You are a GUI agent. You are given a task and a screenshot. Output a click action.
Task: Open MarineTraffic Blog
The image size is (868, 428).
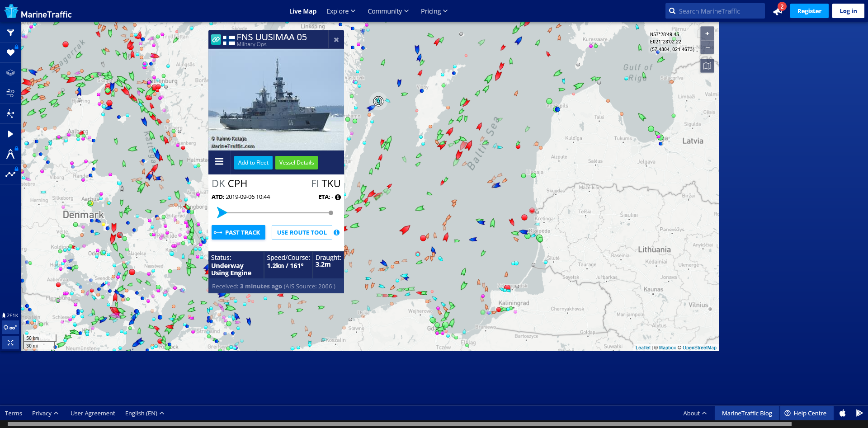pyautogui.click(x=747, y=413)
